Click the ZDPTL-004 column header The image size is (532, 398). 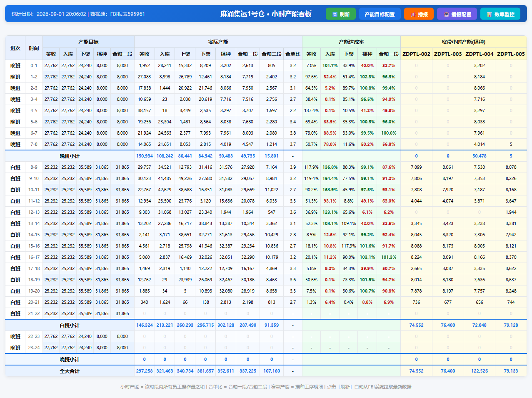479,54
